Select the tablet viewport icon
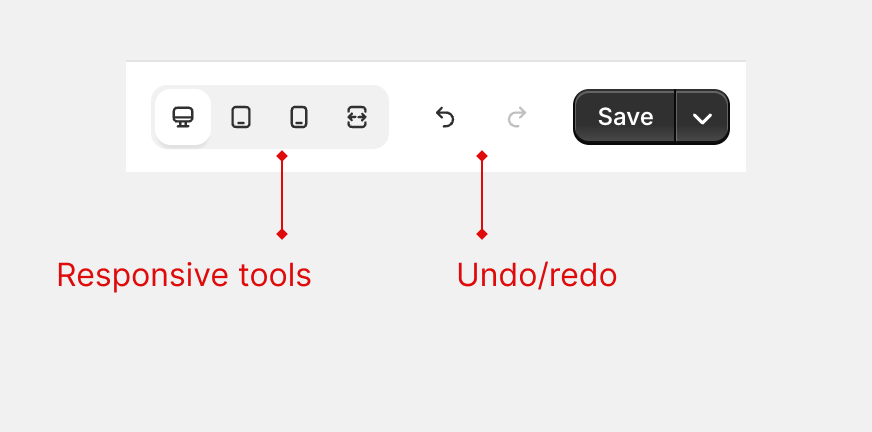This screenshot has width=872, height=432. 241,117
